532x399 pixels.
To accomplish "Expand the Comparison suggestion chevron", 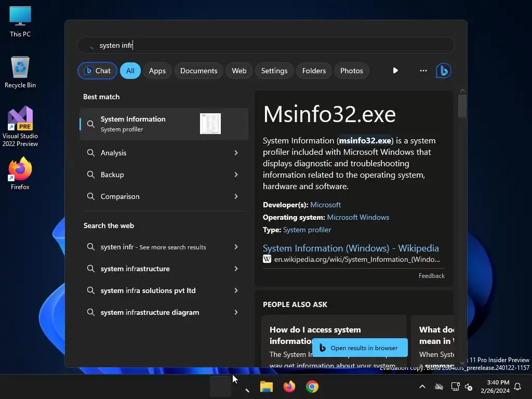I will 236,196.
